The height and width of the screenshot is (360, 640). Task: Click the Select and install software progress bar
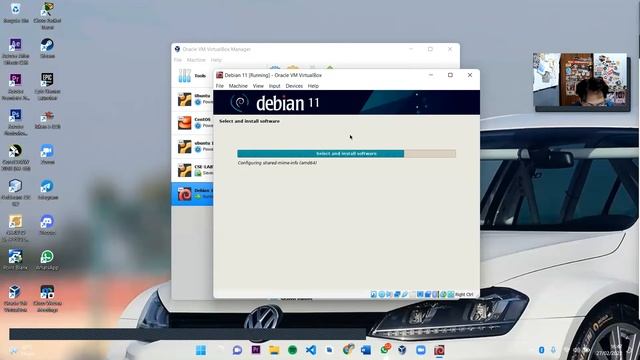(x=347, y=153)
